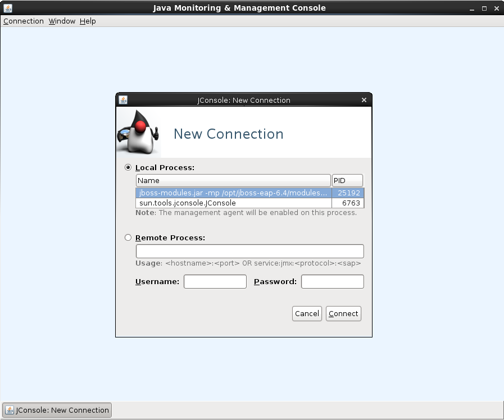Focus the Password input field

(333, 282)
